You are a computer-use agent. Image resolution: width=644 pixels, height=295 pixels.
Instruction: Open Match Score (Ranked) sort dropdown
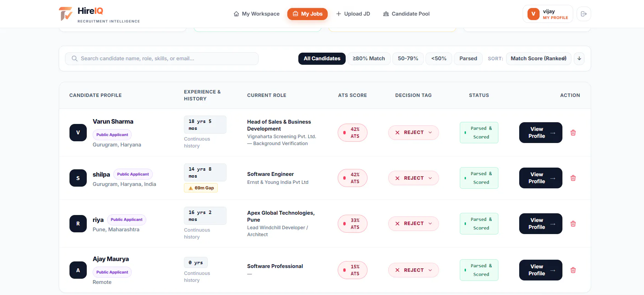click(x=539, y=59)
